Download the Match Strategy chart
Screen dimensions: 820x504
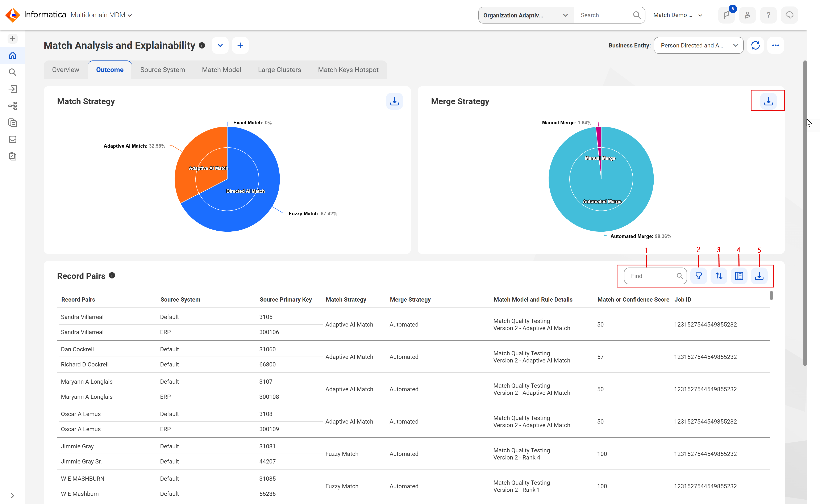point(395,101)
